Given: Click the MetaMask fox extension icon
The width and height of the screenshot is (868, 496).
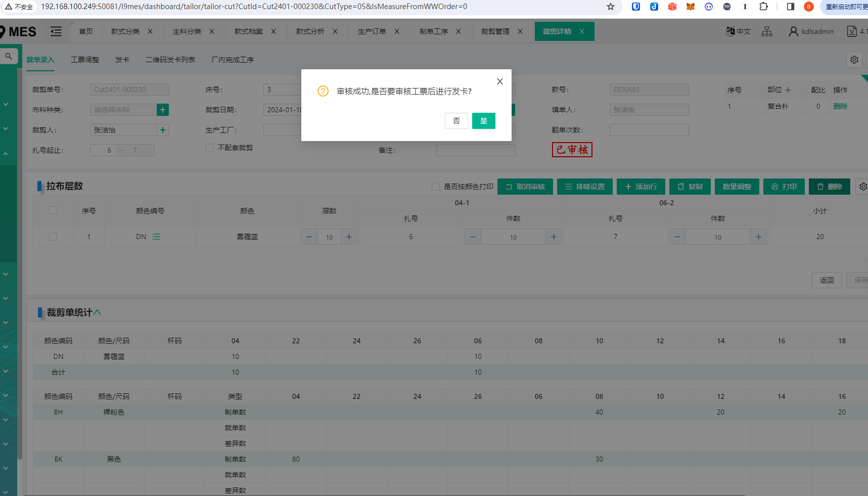Looking at the screenshot, I should pyautogui.click(x=691, y=7).
